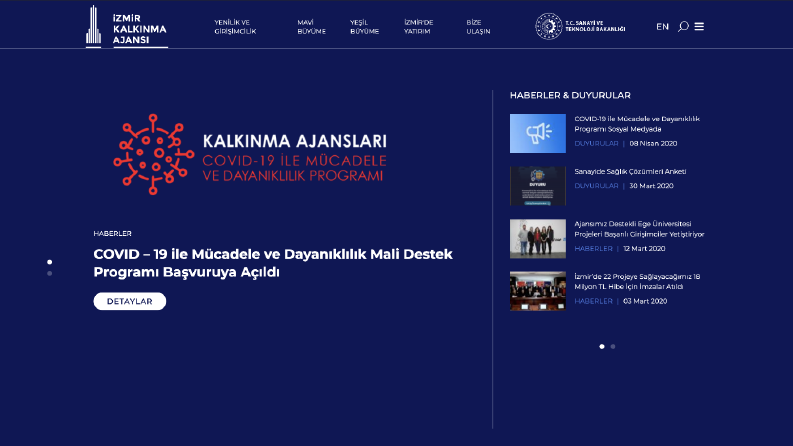This screenshot has height=446, width=793.
Task: Switch language to EN
Action: (x=662, y=27)
